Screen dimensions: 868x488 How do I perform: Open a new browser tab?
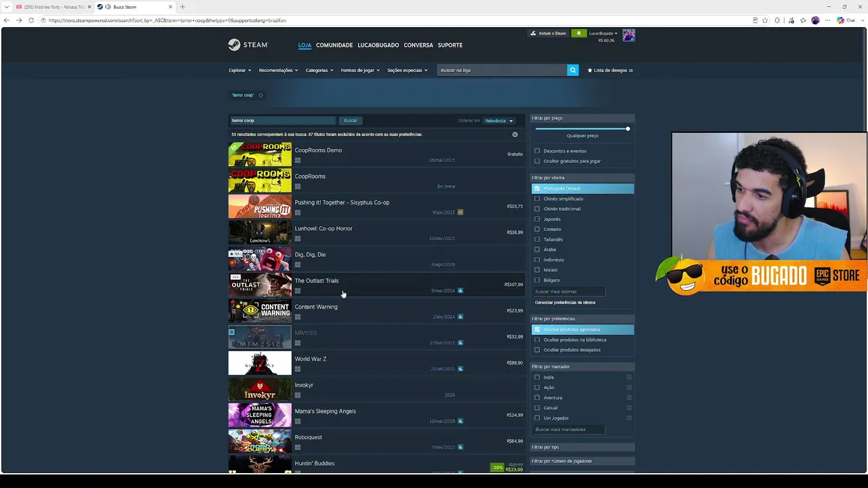coord(182,7)
